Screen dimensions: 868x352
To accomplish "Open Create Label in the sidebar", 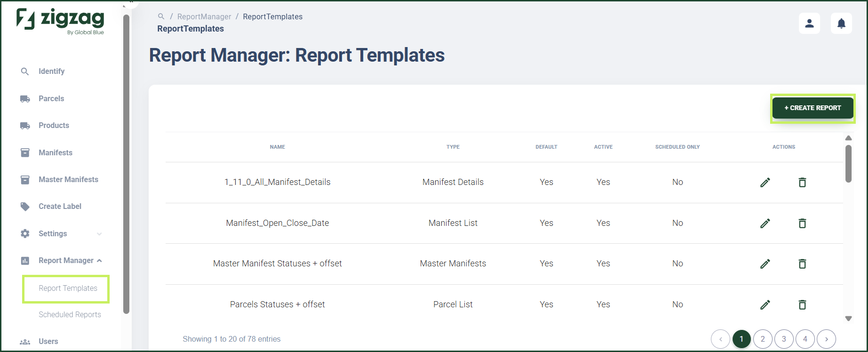I will [60, 207].
